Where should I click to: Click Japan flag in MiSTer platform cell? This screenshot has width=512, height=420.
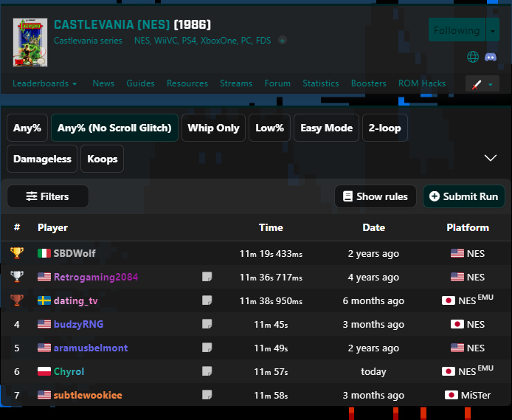pos(452,395)
